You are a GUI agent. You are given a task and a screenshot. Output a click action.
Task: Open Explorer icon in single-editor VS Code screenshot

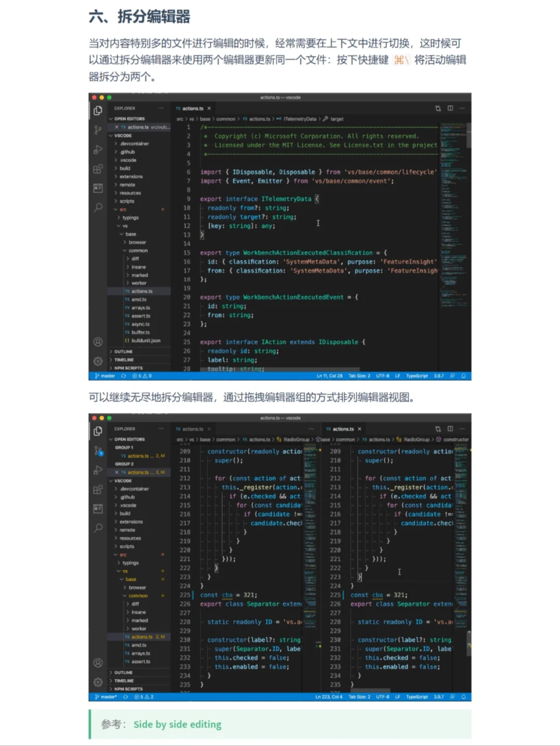coord(98,110)
